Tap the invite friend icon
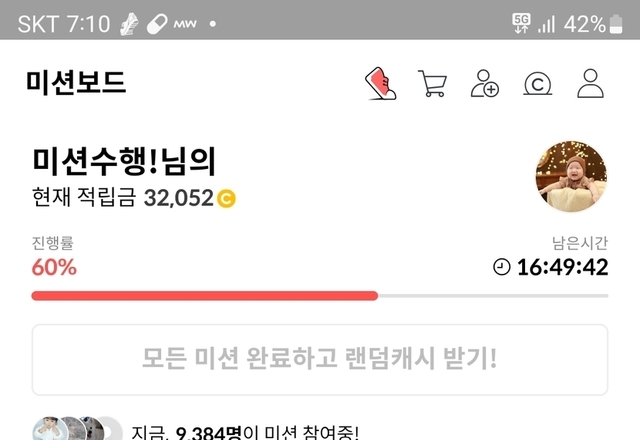Image resolution: width=640 pixels, height=440 pixels. point(485,84)
